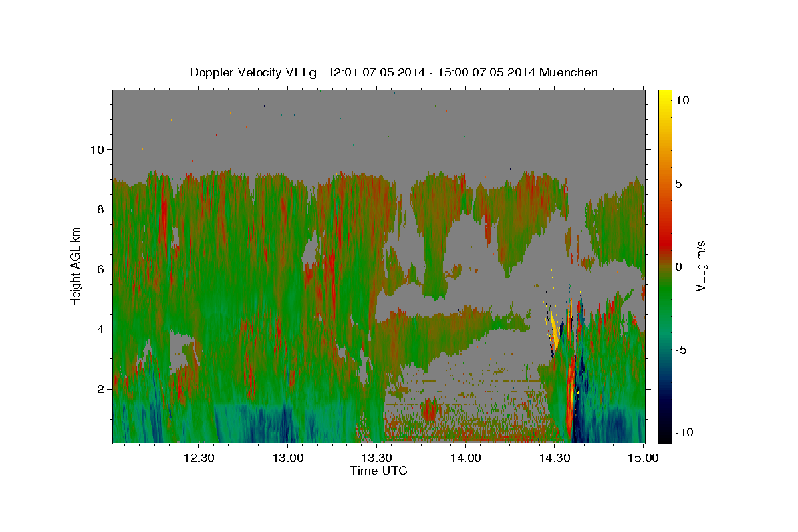Click the 'Height AGL km' axis label
The width and height of the screenshot is (798, 532).
[x=76, y=266]
